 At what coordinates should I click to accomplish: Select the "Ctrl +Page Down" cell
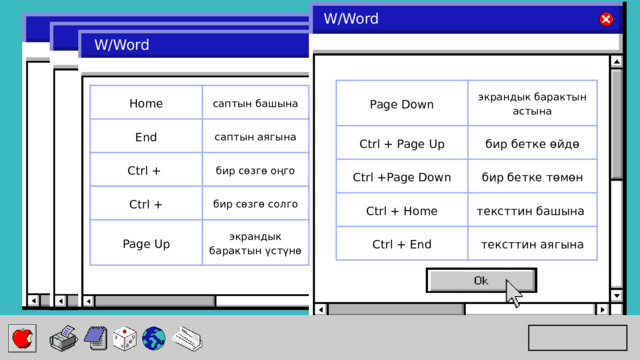click(x=402, y=176)
